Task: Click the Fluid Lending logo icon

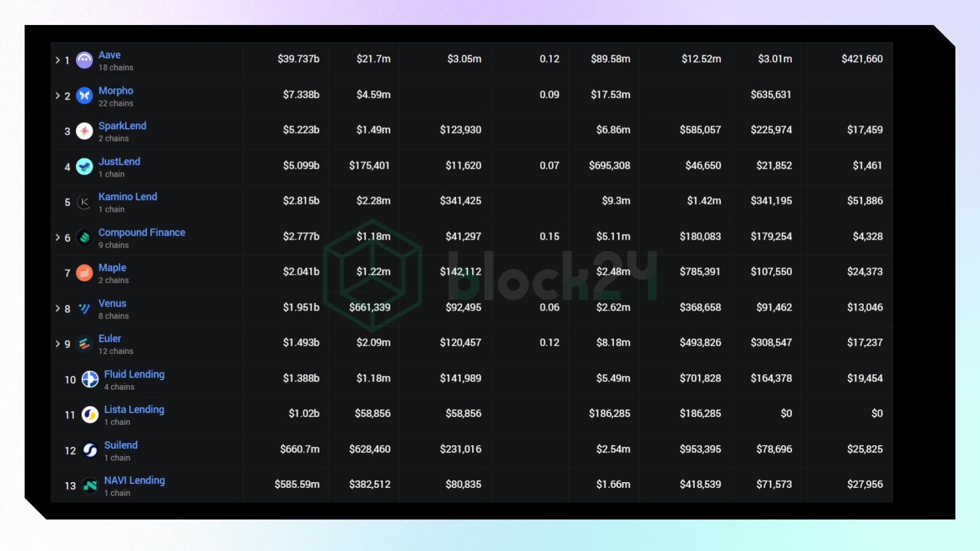Action: click(90, 379)
